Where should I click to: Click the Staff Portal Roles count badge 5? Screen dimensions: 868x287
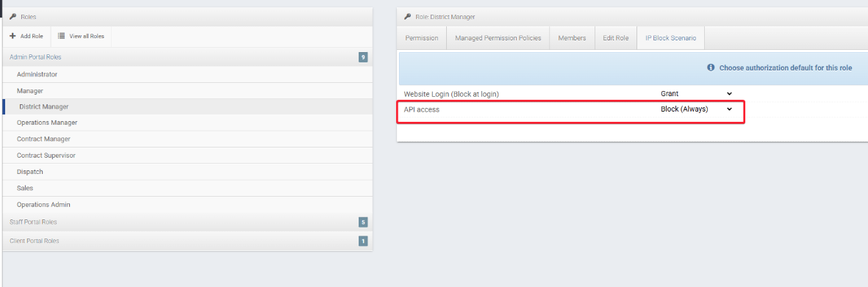(363, 222)
